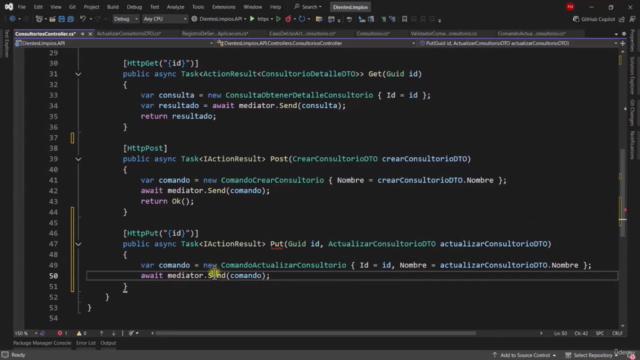The image size is (640, 360).
Task: Open the https launch profile dropdown
Action: point(265,19)
